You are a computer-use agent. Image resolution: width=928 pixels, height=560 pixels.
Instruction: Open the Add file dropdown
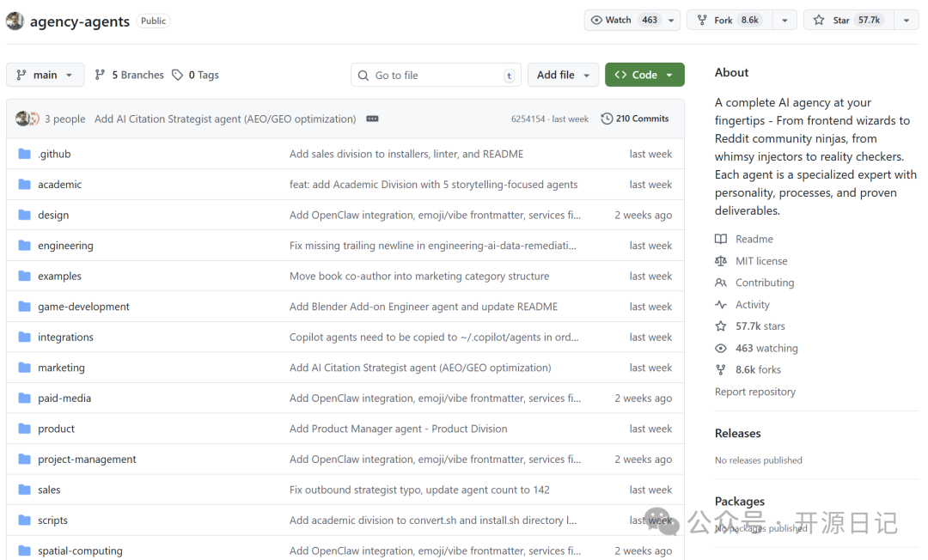(x=563, y=75)
